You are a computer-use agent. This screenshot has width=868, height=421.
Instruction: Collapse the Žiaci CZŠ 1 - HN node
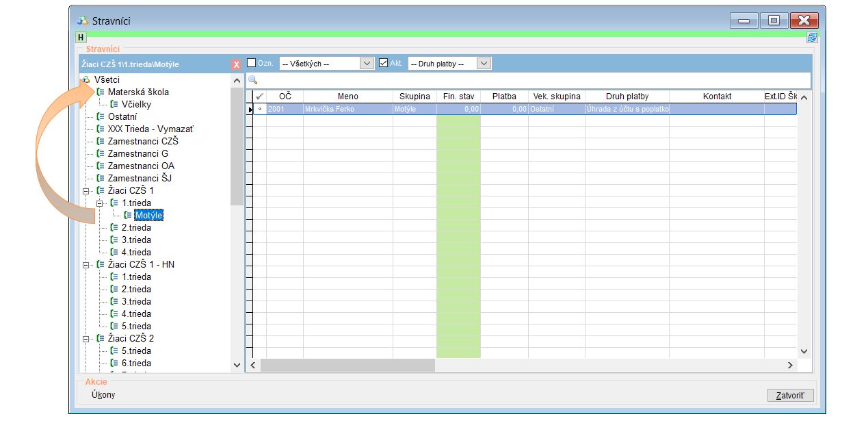tap(86, 265)
